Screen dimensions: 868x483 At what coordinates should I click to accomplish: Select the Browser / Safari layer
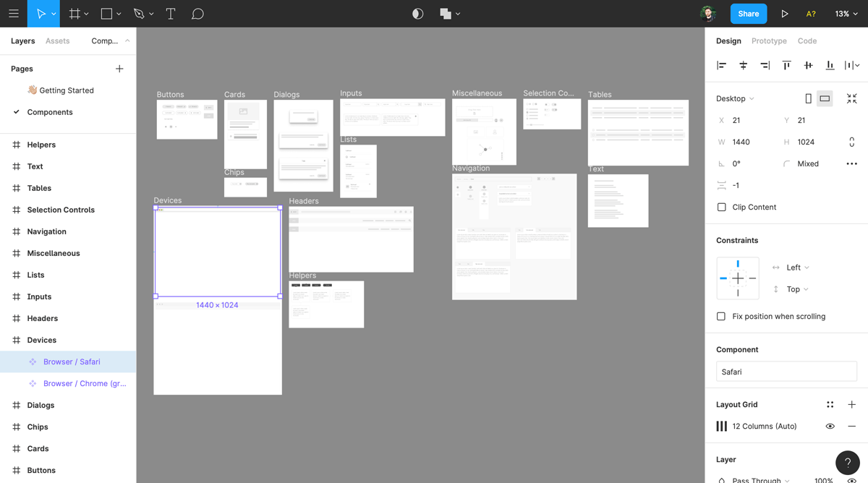tap(73, 362)
